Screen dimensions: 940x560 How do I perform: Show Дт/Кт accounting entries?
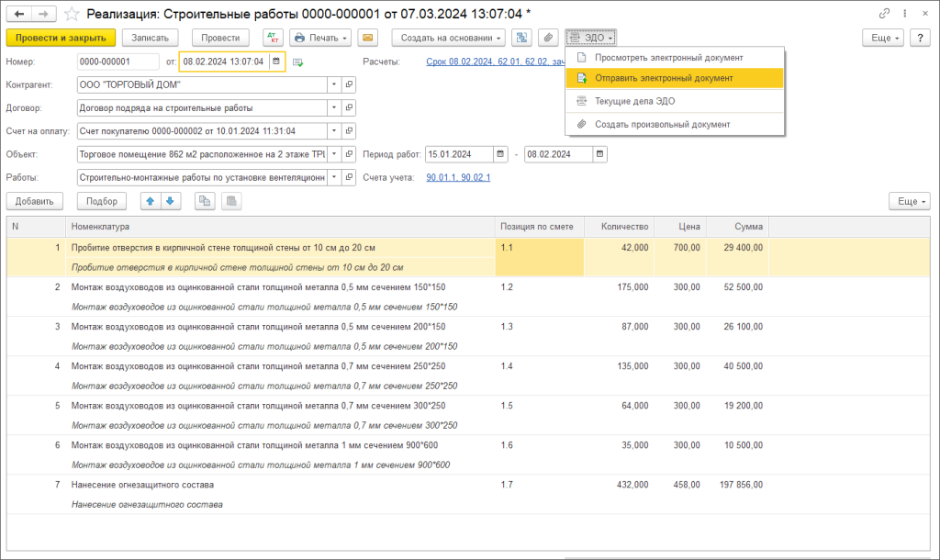pyautogui.click(x=273, y=38)
